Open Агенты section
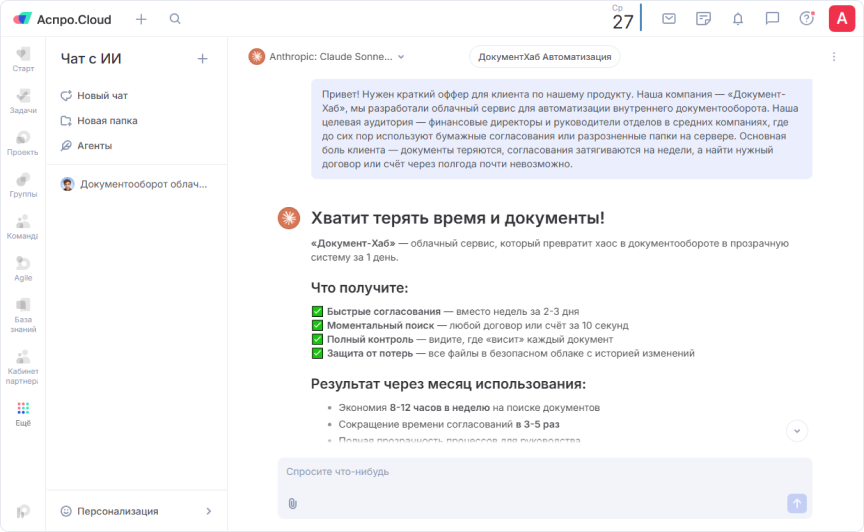 point(87,146)
